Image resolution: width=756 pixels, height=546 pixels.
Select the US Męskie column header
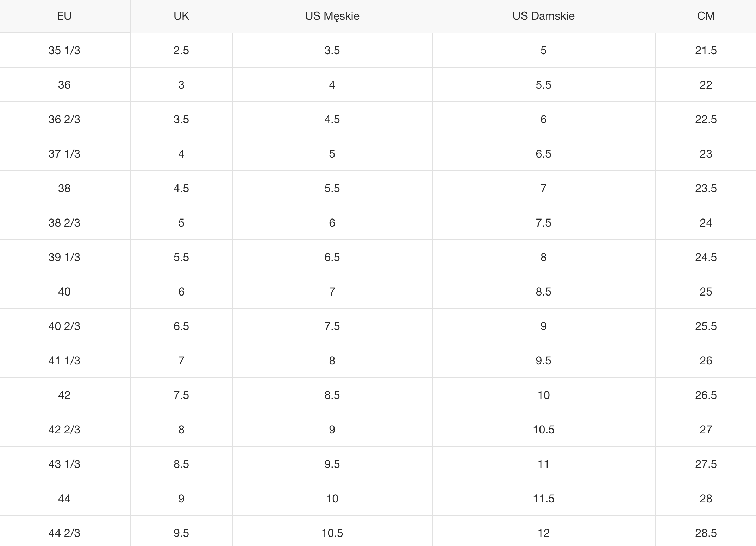pyautogui.click(x=332, y=16)
